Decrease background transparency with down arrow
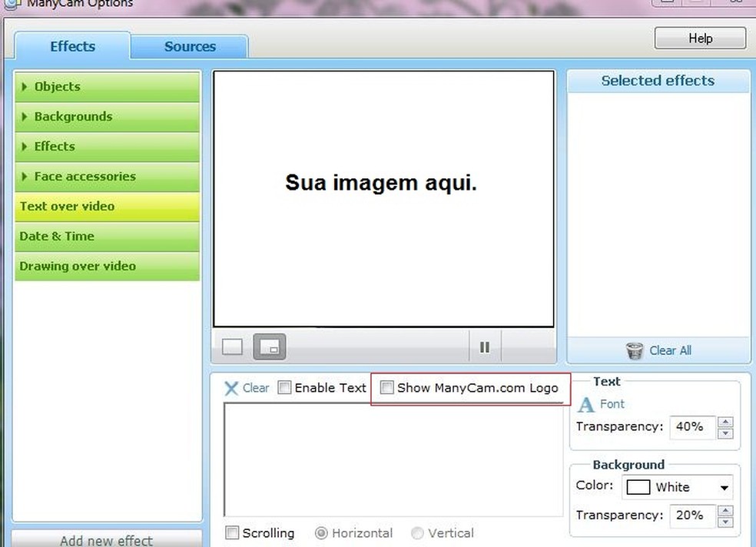Viewport: 756px width, 547px height. [x=725, y=522]
